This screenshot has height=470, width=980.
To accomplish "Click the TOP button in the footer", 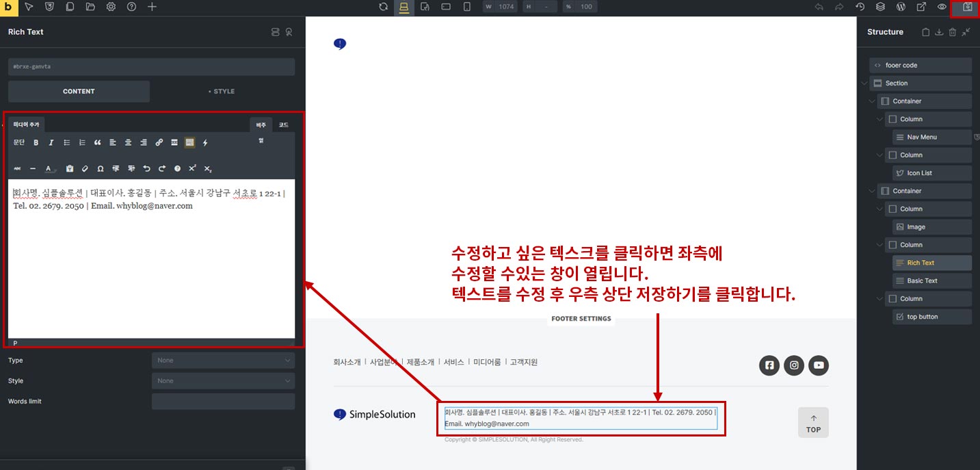I will coord(813,423).
